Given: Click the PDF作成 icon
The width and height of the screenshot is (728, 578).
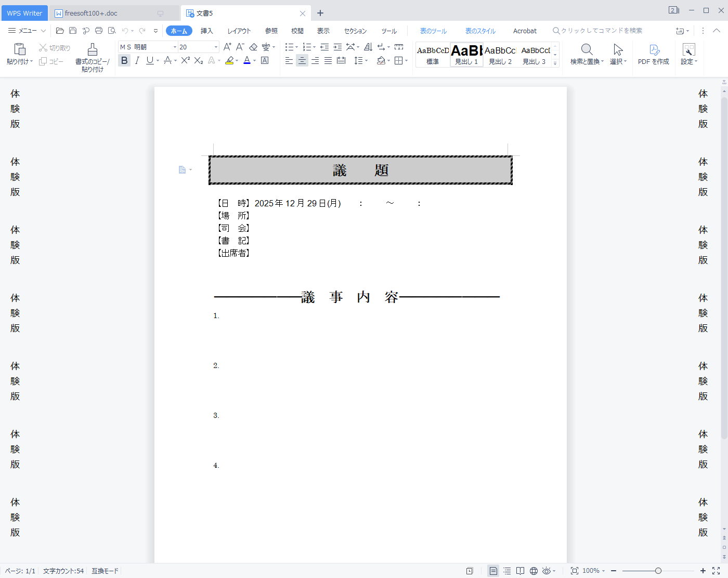Looking at the screenshot, I should click(654, 50).
